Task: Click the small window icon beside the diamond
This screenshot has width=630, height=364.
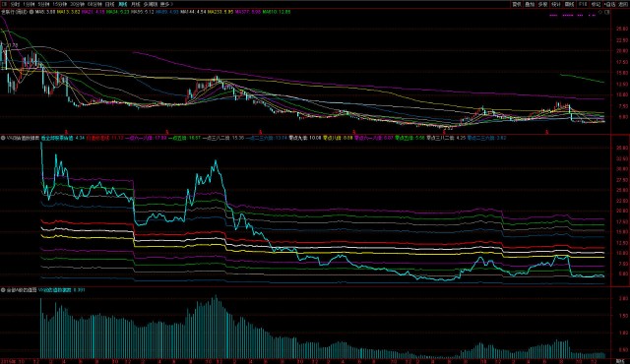Action: (x=607, y=12)
